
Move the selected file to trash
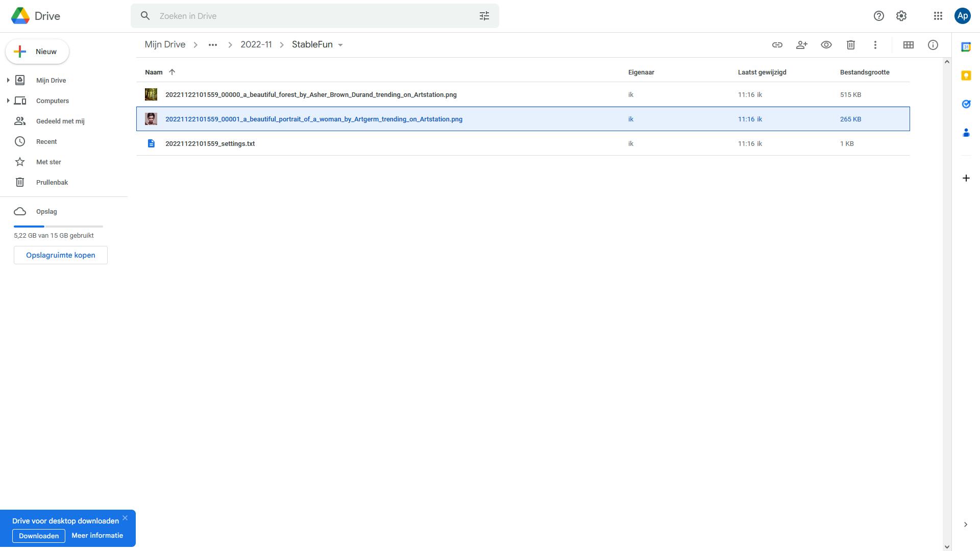tap(851, 45)
